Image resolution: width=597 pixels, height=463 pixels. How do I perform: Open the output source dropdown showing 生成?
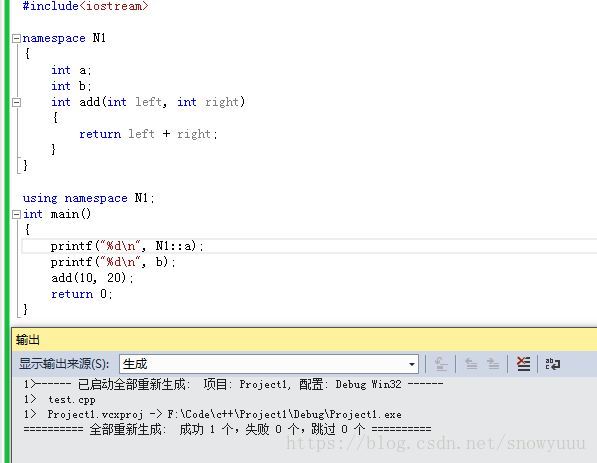(x=269, y=364)
